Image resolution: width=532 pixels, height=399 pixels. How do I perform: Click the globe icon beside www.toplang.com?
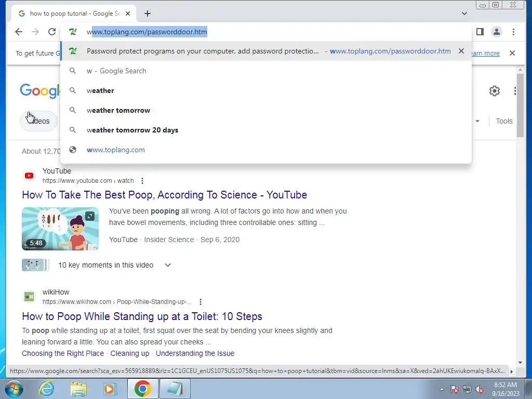73,150
